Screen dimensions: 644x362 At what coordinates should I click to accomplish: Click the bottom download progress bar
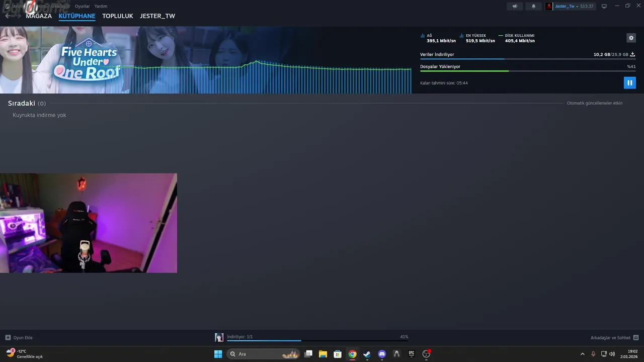coord(317,341)
